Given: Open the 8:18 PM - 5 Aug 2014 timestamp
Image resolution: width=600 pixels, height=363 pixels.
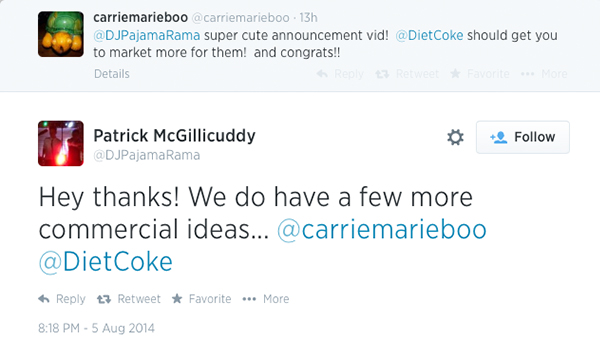Looking at the screenshot, I should [x=96, y=328].
